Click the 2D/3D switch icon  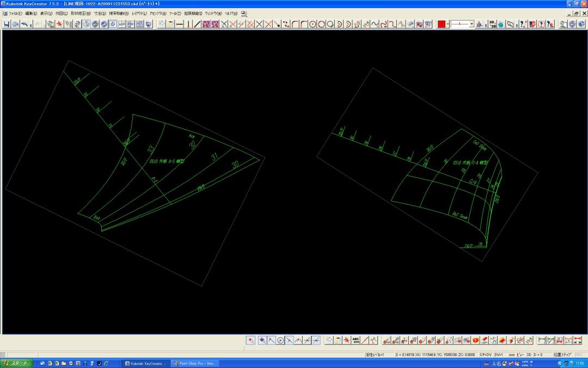(x=492, y=24)
